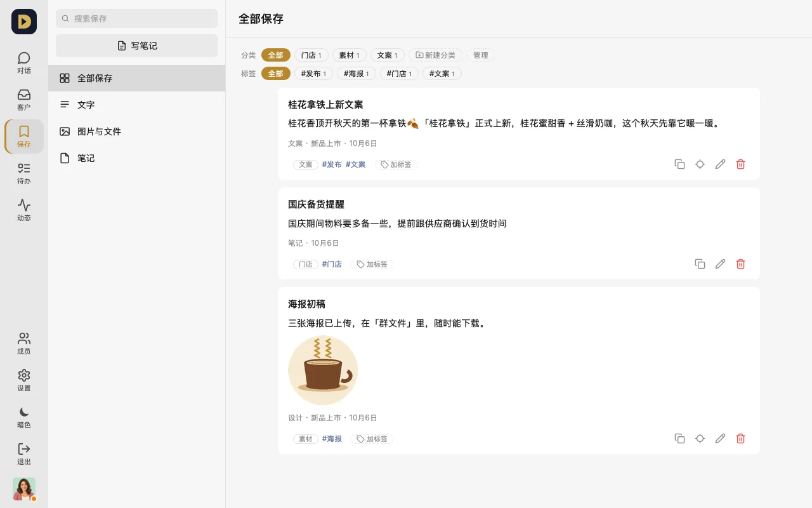Delete the 海报初稿 item
The image size is (812, 508).
[740, 439]
